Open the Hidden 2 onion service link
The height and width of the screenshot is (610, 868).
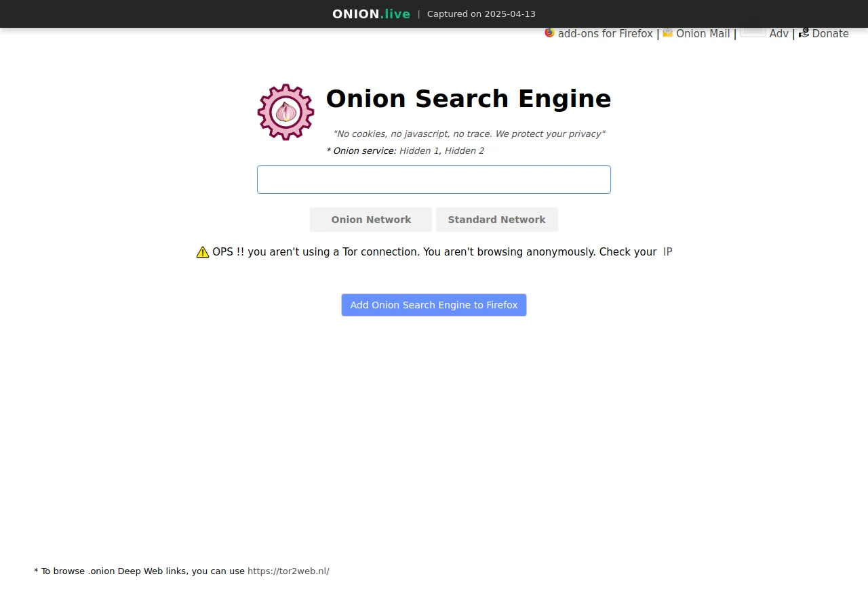pyautogui.click(x=465, y=151)
